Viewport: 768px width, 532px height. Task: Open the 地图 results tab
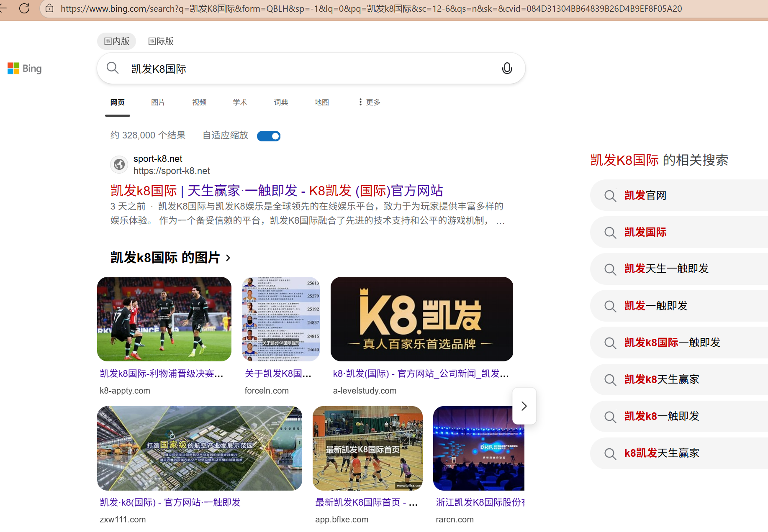[x=322, y=102]
